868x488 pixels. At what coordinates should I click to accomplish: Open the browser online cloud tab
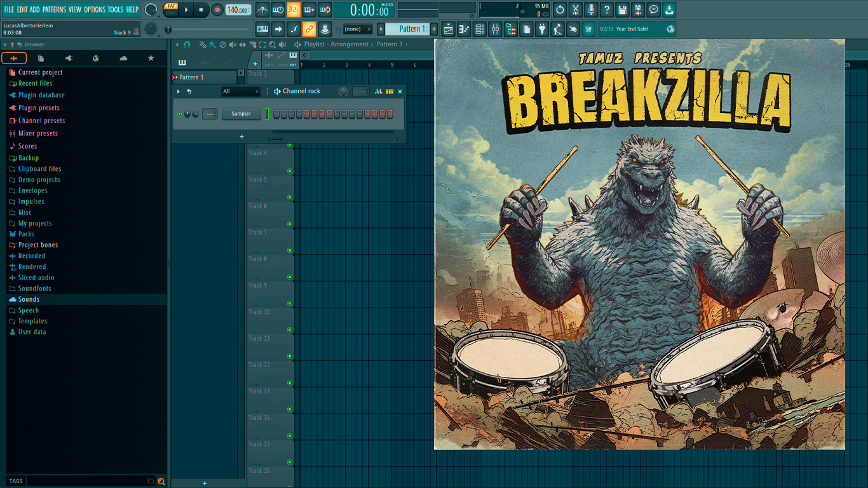[123, 58]
